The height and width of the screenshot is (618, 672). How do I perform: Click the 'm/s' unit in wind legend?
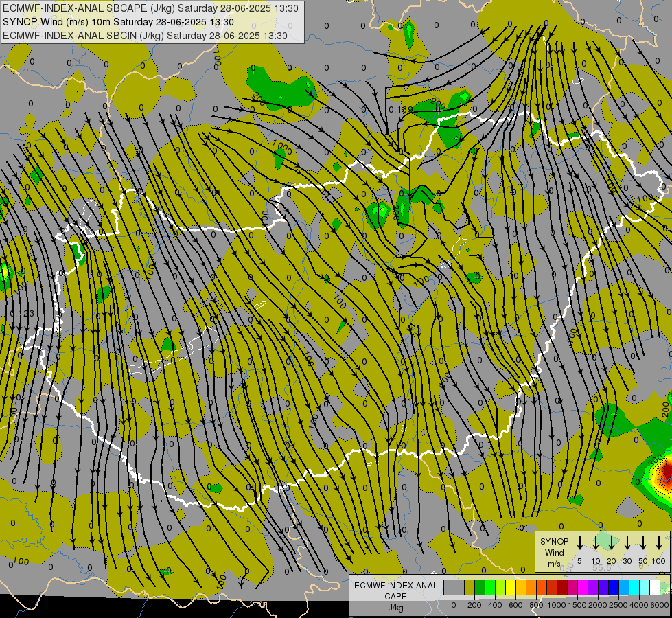[554, 564]
